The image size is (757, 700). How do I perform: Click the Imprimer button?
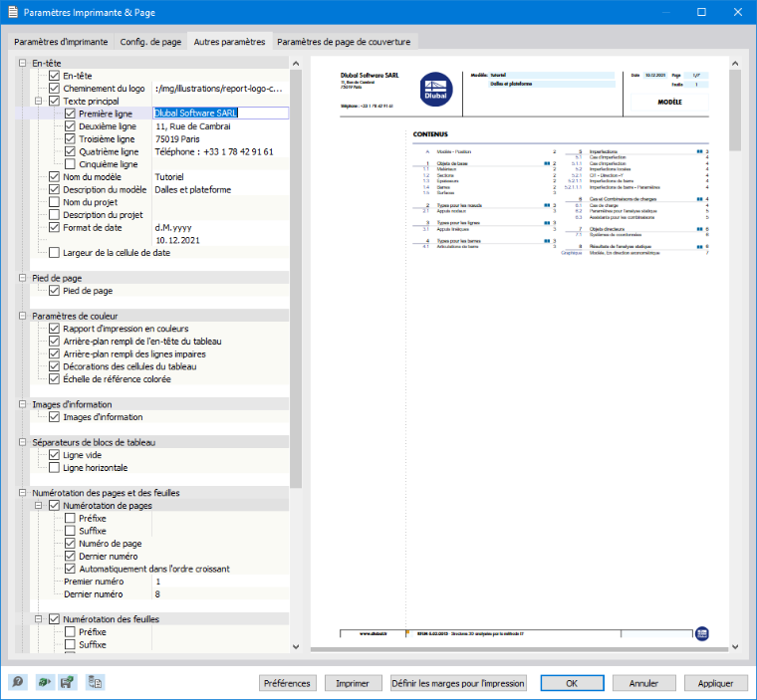tap(353, 683)
